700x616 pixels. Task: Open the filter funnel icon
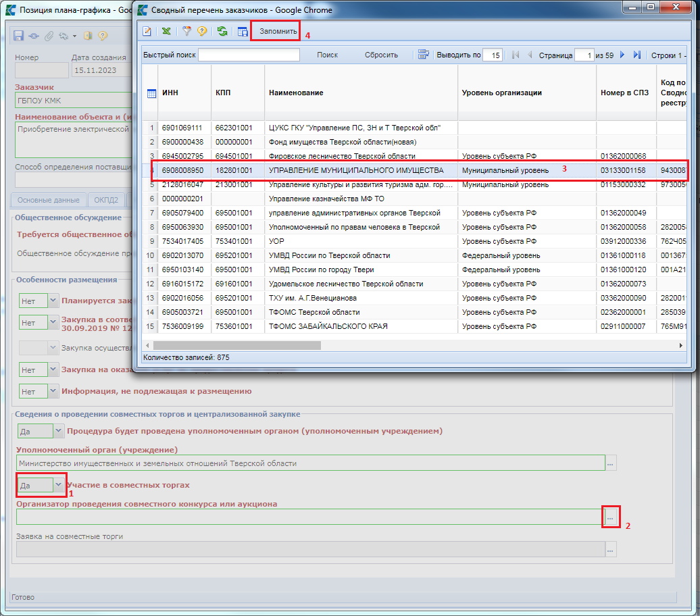point(187,32)
